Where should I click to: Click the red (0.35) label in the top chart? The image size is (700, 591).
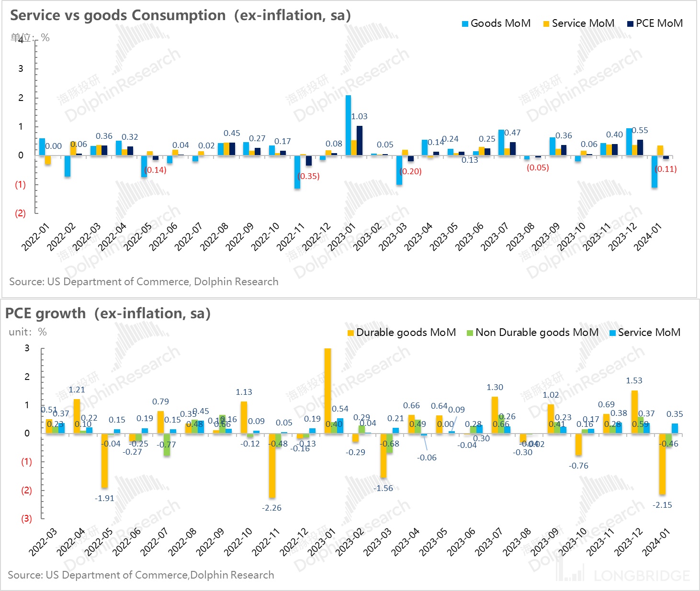(308, 176)
